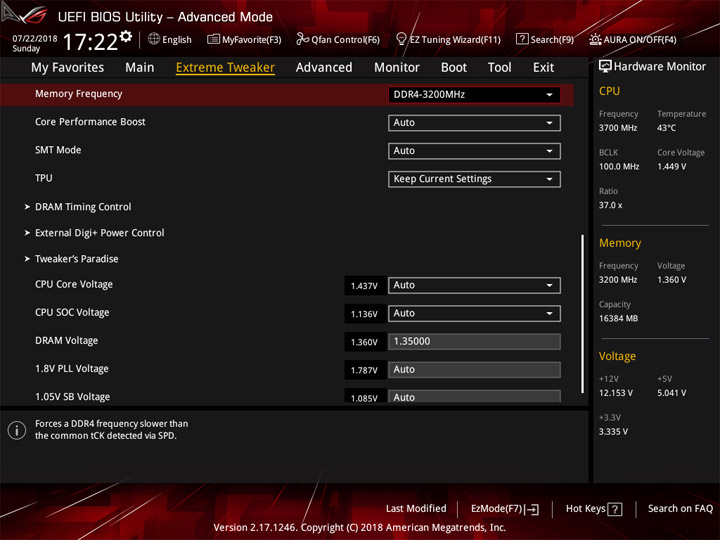Click +12V reading 12.153 V
Viewport: 720px width, 540px height.
(616, 393)
